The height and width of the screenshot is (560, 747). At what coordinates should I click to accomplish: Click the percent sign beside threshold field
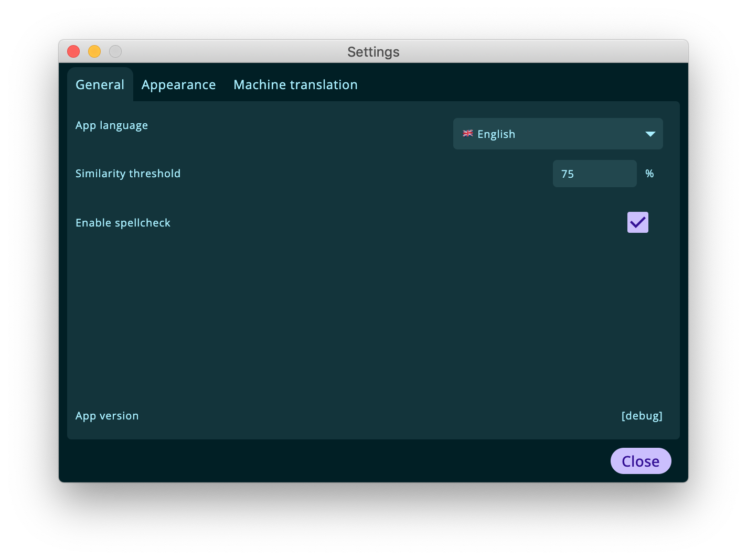pyautogui.click(x=649, y=174)
